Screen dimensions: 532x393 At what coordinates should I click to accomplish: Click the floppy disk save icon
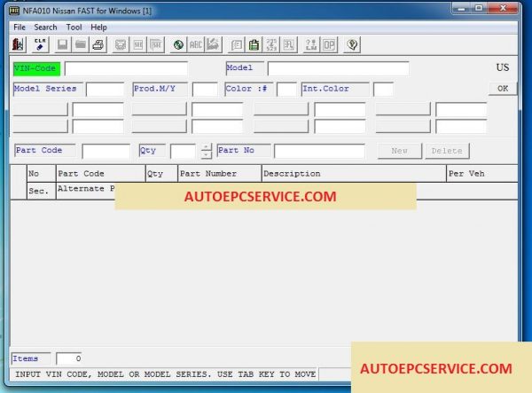tap(62, 44)
